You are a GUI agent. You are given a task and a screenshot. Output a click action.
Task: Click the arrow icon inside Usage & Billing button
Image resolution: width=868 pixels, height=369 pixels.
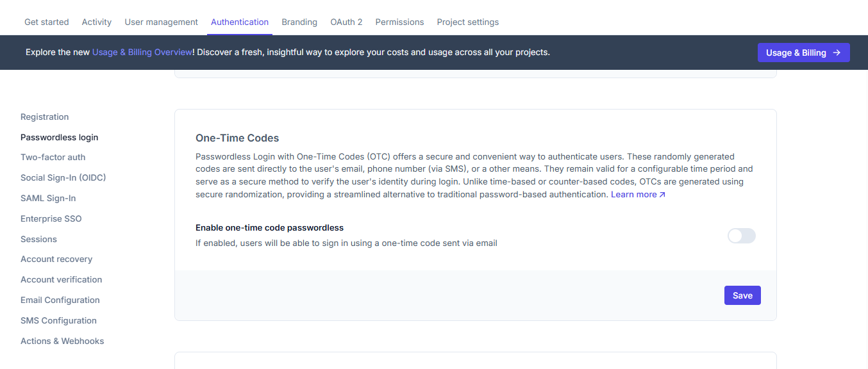click(x=838, y=53)
